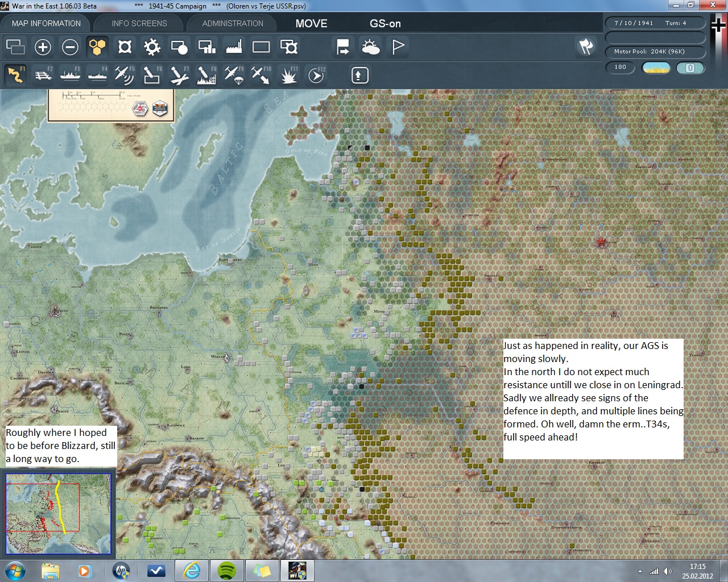The image size is (728, 582).
Task: Select the F11 explosion attack mode
Action: tap(288, 75)
